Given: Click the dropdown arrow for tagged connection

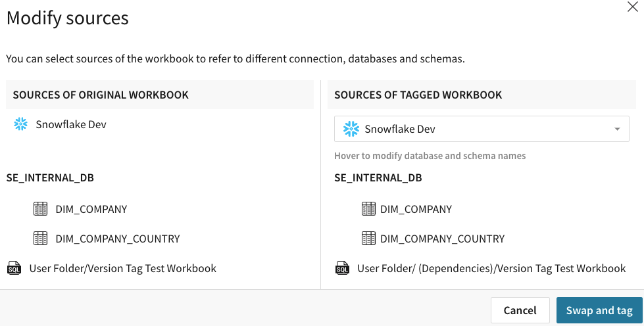Looking at the screenshot, I should 617,129.
